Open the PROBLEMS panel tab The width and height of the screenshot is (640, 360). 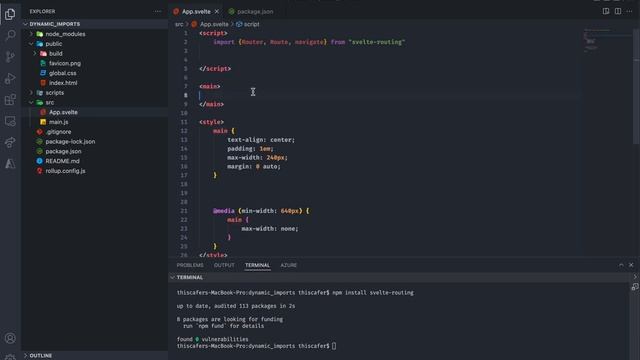pos(190,265)
